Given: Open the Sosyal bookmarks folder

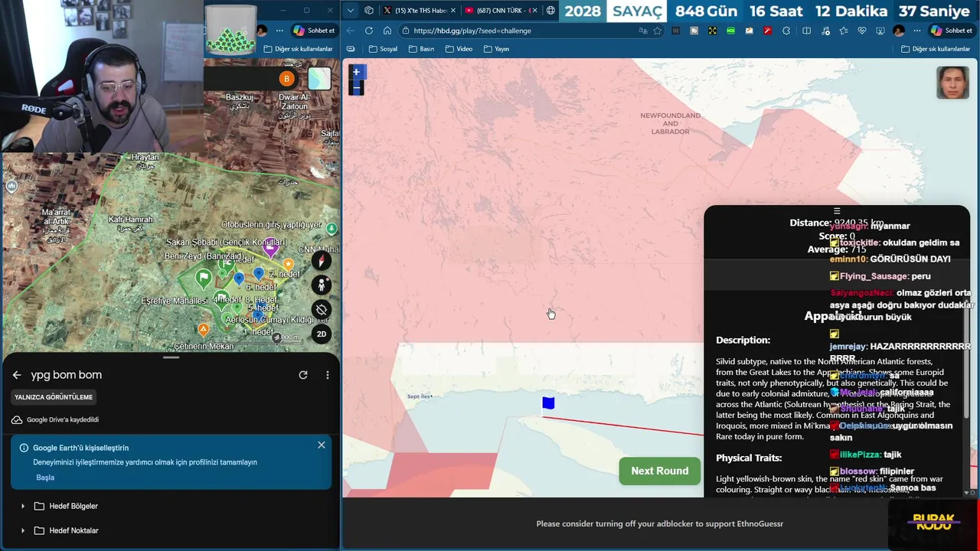Looking at the screenshot, I should pyautogui.click(x=383, y=49).
